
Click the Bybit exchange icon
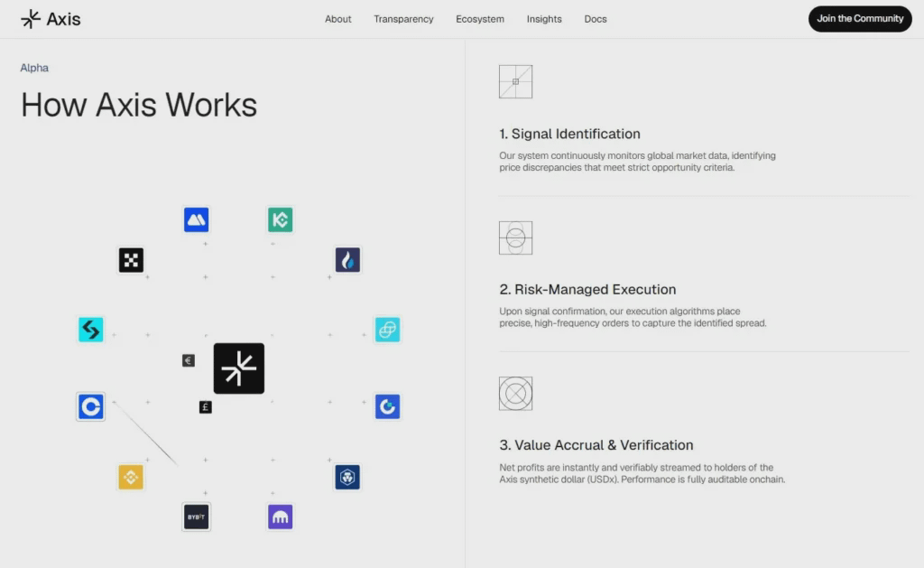(196, 517)
